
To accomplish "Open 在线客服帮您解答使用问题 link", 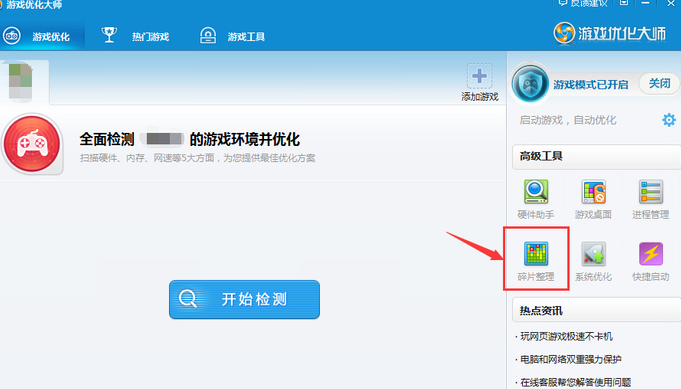I will [x=575, y=382].
